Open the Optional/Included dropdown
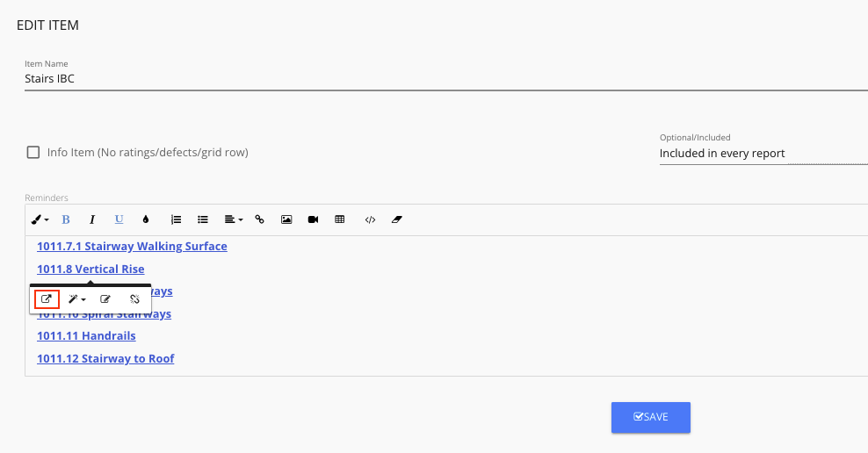The height and width of the screenshot is (453, 868). [763, 154]
